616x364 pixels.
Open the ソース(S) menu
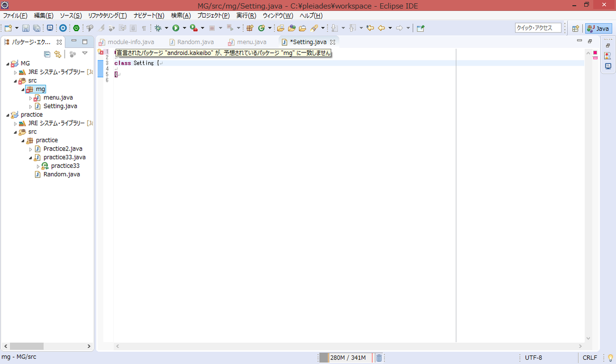coord(71,15)
